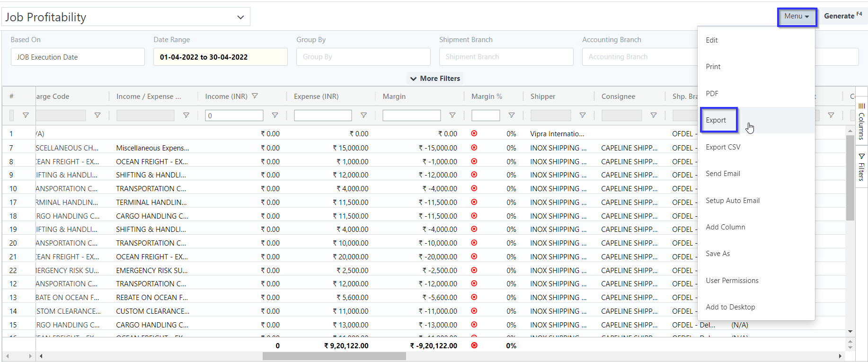
Task: Select Miscellaneous Expens... cell in row 7
Action: click(152, 148)
